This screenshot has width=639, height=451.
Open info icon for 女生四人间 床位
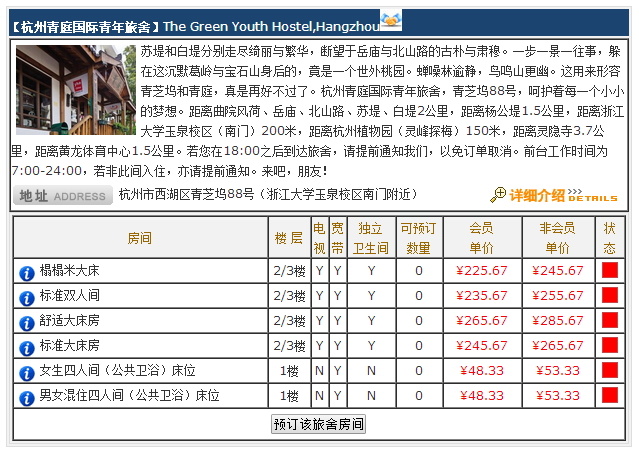click(x=27, y=373)
